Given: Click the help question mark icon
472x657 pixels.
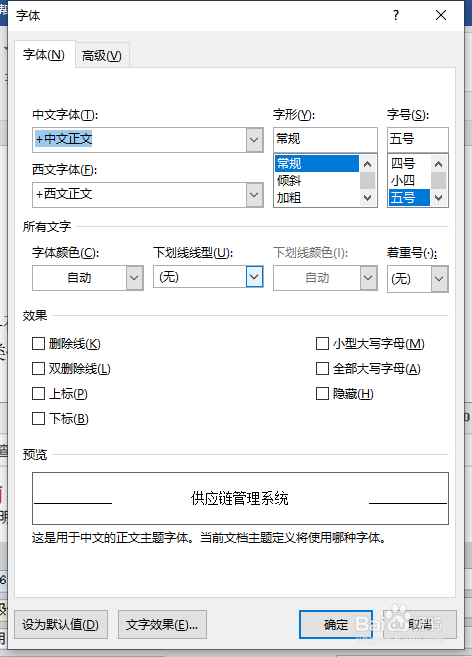Looking at the screenshot, I should tap(396, 16).
